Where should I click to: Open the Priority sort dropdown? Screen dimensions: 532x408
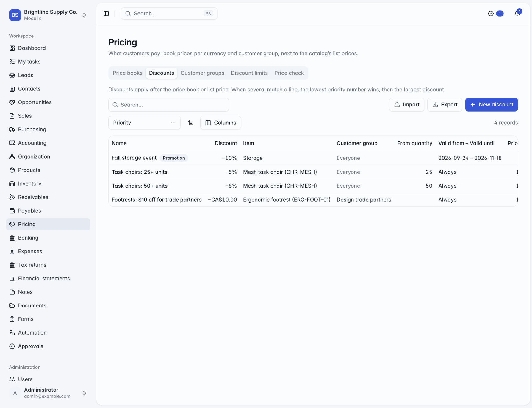click(144, 123)
